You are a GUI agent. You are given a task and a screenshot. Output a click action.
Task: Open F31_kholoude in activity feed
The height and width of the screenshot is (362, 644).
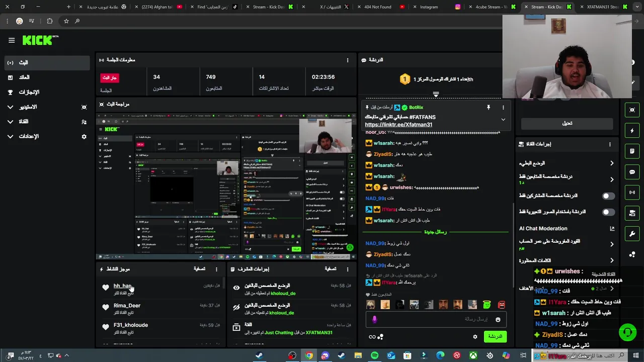pyautogui.click(x=131, y=325)
